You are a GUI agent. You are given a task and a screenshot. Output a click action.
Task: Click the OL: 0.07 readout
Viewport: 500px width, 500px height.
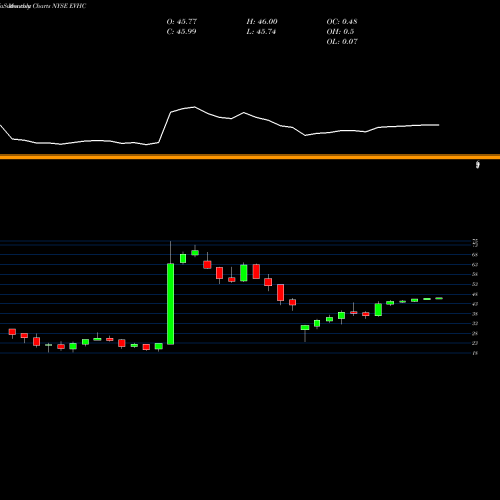[342, 42]
